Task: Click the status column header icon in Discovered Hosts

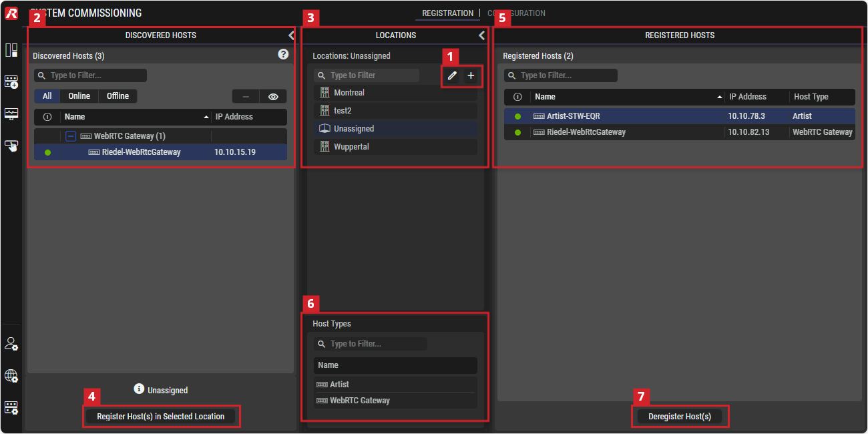Action: [x=47, y=117]
